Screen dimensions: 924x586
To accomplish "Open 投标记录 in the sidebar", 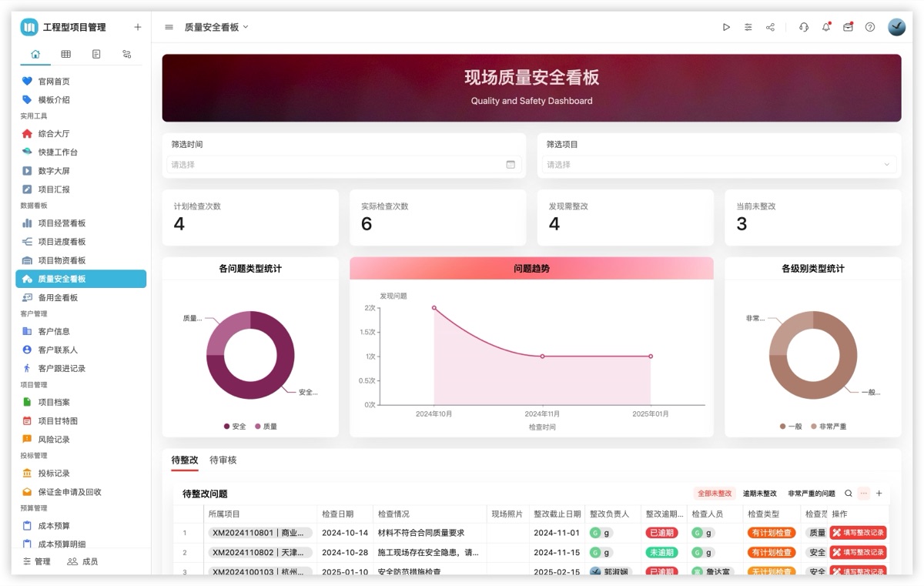I will (81, 473).
